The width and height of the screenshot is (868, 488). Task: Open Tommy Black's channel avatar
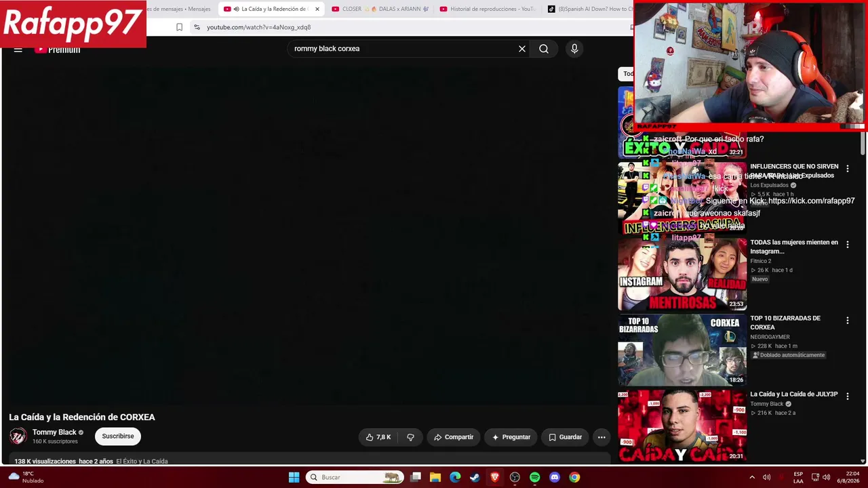pos(18,436)
